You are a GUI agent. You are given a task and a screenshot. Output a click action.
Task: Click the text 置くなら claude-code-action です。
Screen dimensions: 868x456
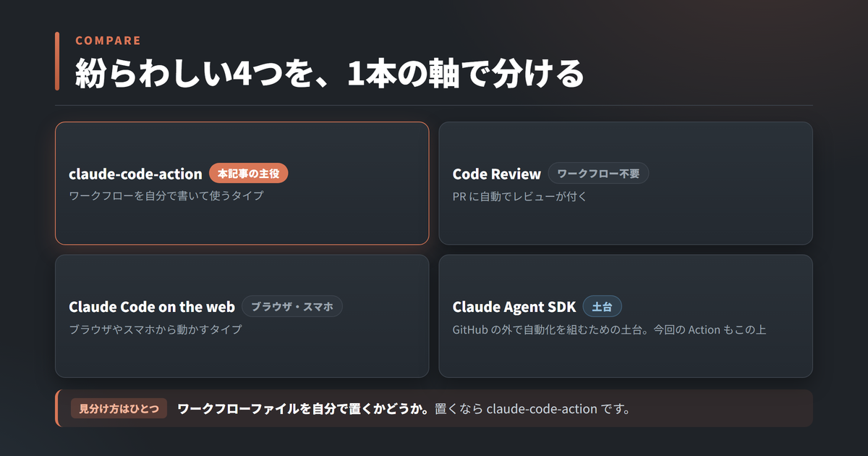(x=533, y=408)
